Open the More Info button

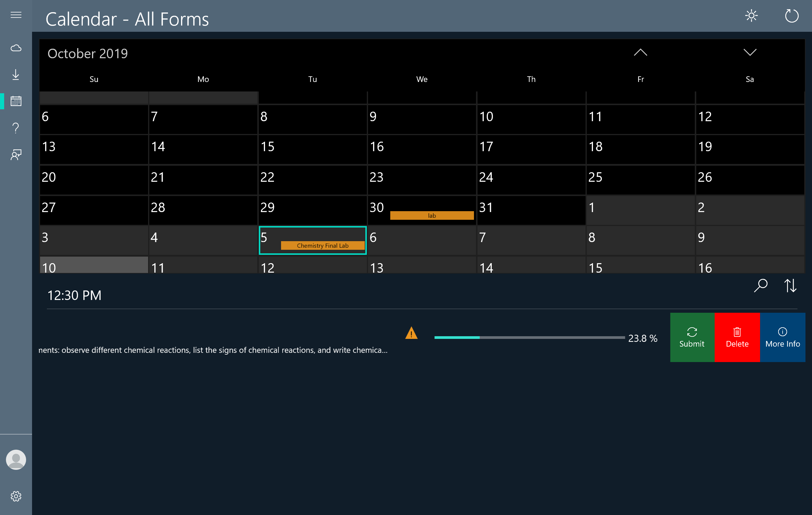[x=782, y=337]
